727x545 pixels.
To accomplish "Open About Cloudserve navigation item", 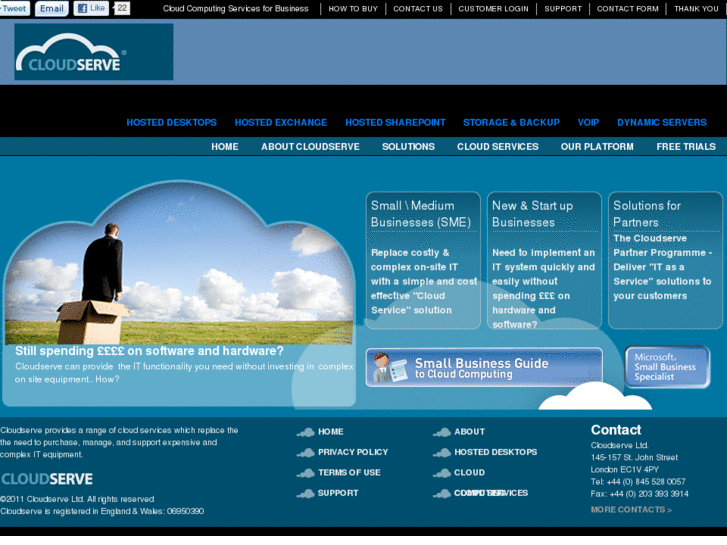I will click(x=310, y=147).
